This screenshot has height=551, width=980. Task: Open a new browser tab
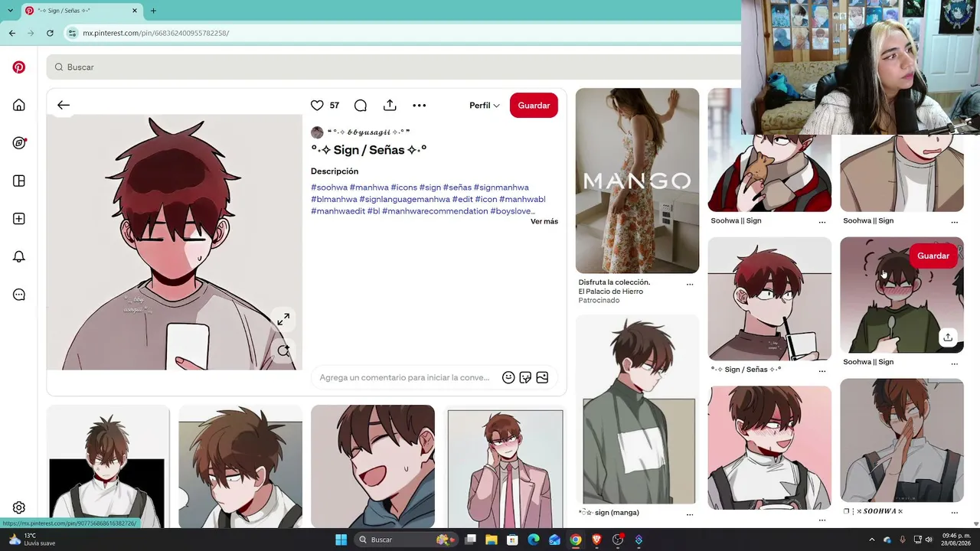point(153,11)
